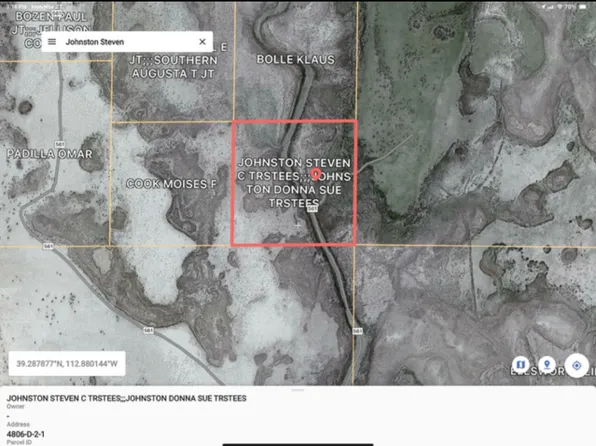Select the BOLLE KLAUS parcel label

tap(295, 60)
